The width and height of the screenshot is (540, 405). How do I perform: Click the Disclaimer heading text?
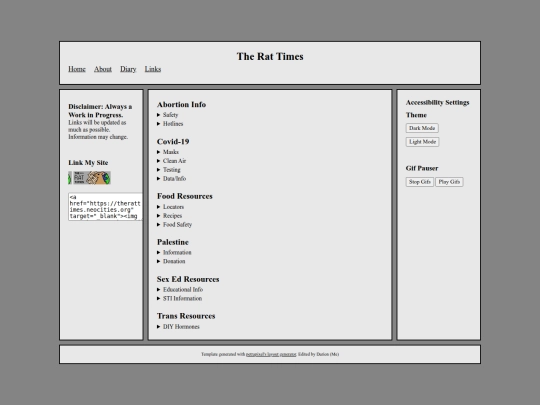click(100, 111)
